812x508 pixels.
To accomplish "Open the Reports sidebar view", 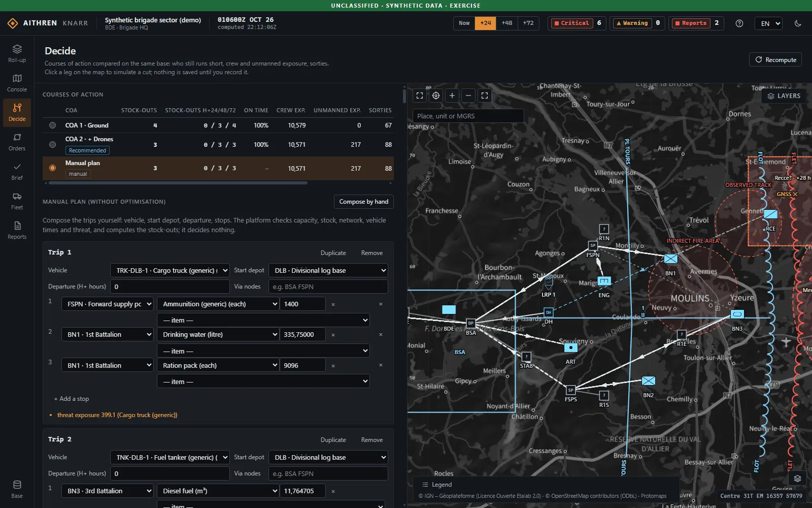I will pos(17,230).
